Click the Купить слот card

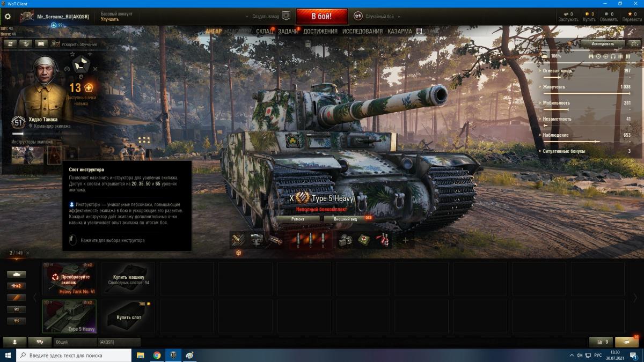pyautogui.click(x=128, y=316)
